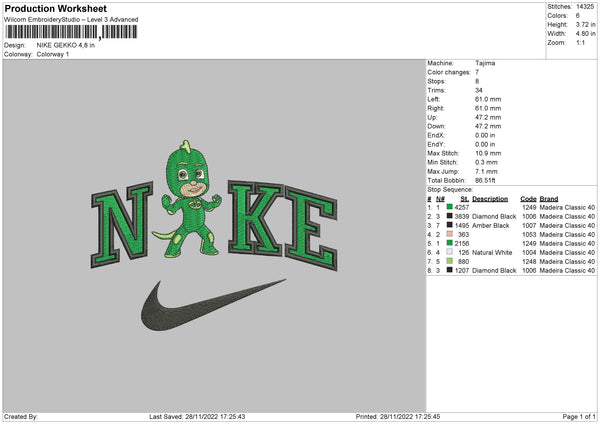The width and height of the screenshot is (600, 424).
Task: Click the dark Nike swoosh in the design
Action: (x=213, y=305)
